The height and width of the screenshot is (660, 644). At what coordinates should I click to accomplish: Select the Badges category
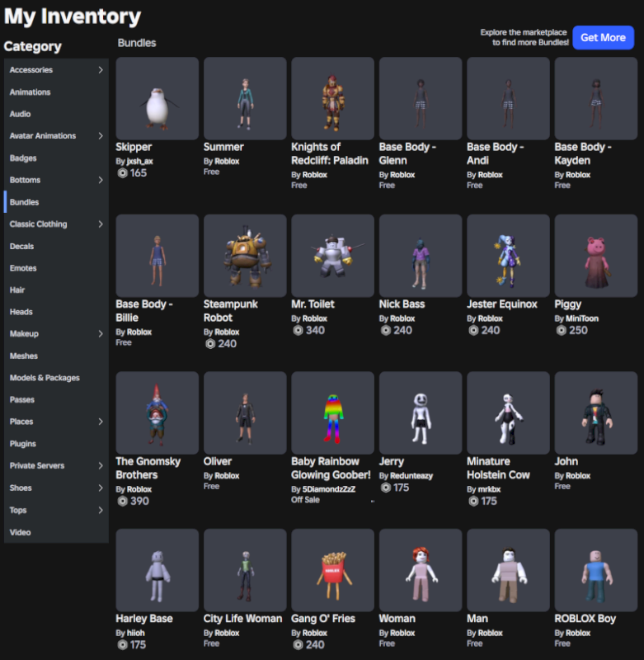coord(56,158)
